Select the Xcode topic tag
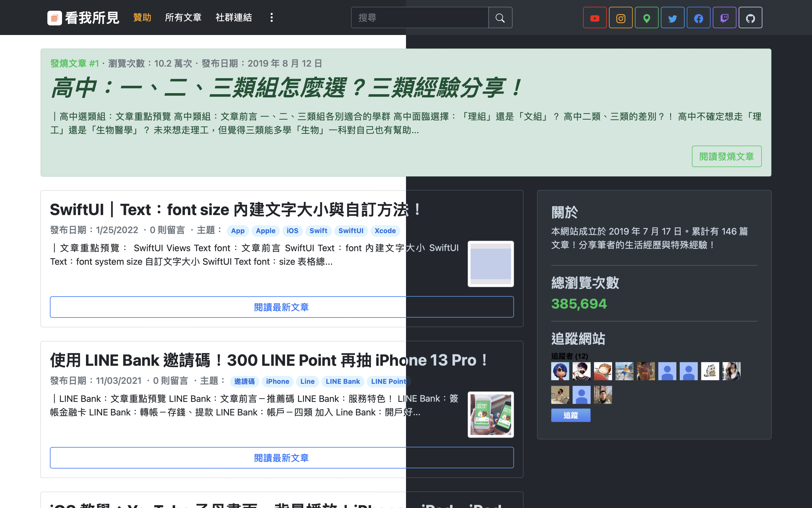Image resolution: width=812 pixels, height=508 pixels. [385, 231]
